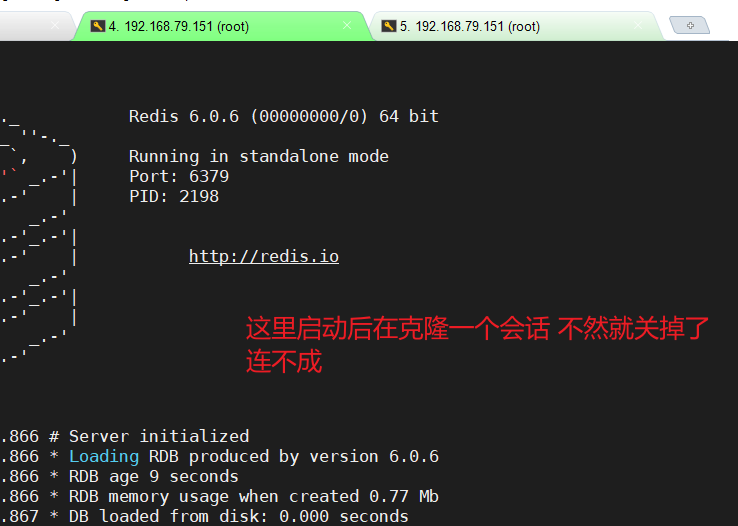This screenshot has width=738, height=526.
Task: Open the http://redis.io link
Action: (x=264, y=256)
